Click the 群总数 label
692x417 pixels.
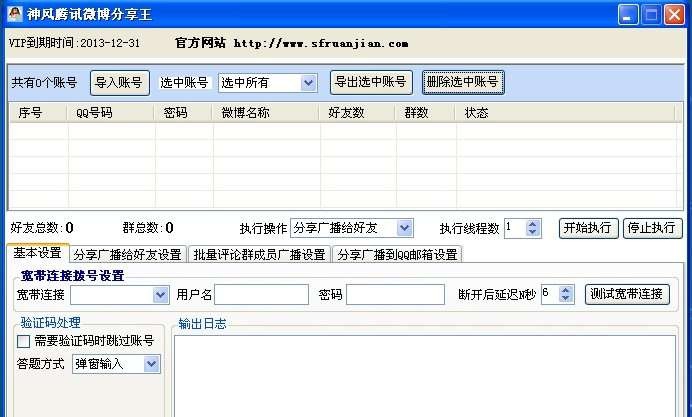tap(141, 228)
